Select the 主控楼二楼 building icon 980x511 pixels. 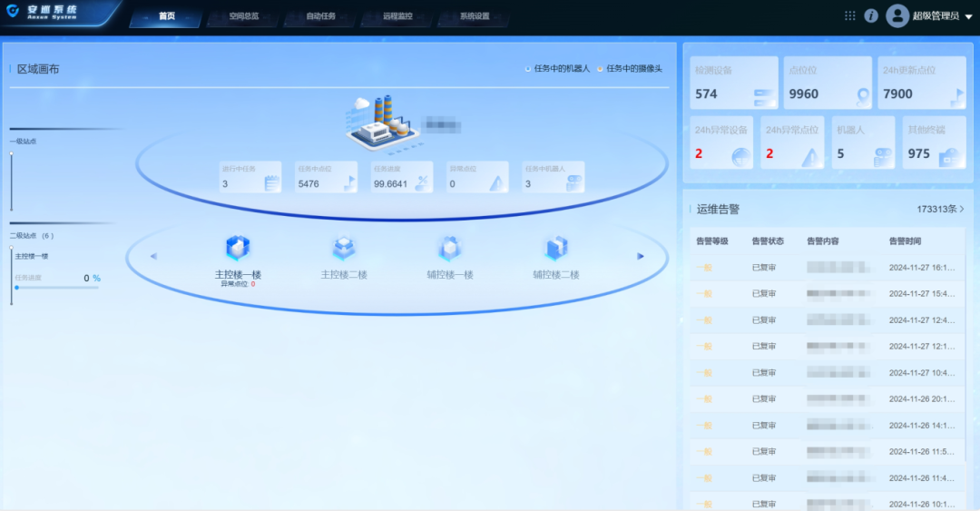coord(344,248)
